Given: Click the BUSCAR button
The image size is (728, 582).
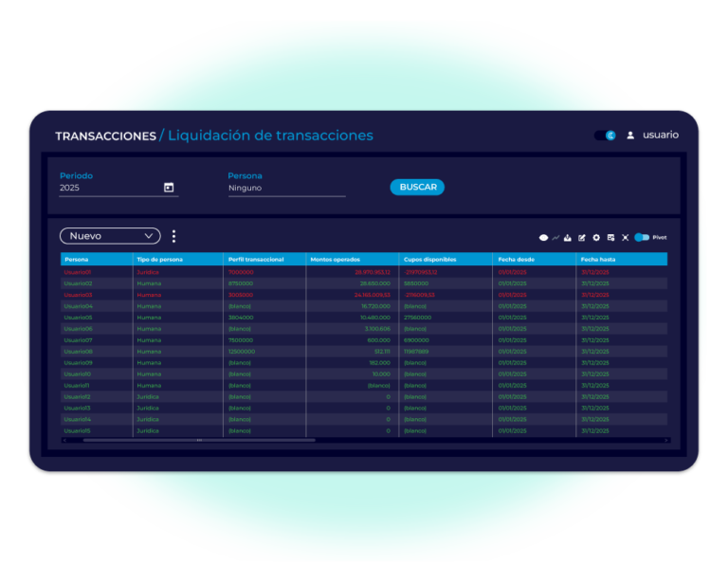Looking at the screenshot, I should tap(417, 187).
